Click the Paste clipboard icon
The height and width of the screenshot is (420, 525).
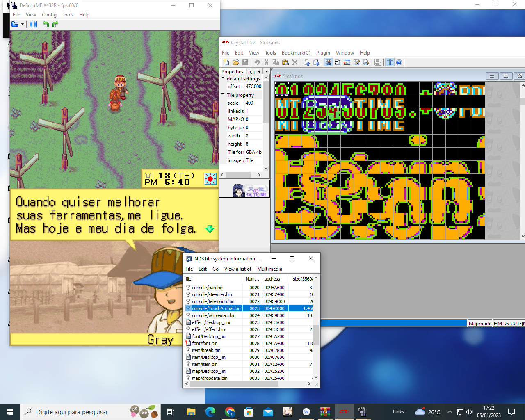click(x=285, y=62)
